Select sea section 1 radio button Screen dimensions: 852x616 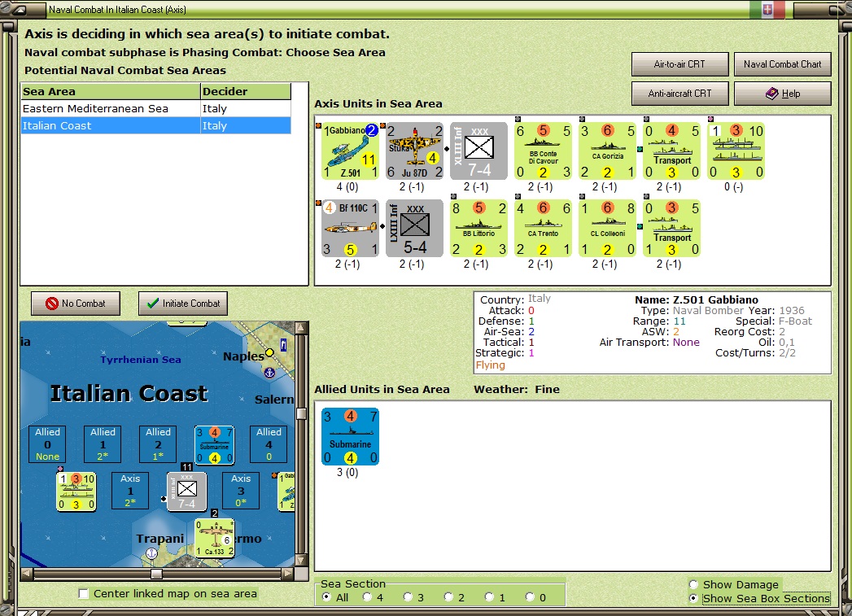(x=490, y=597)
